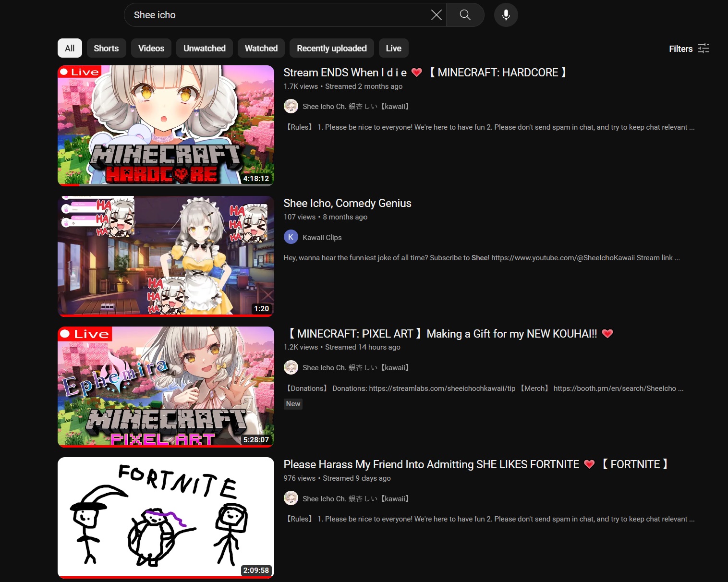This screenshot has height=582, width=728.
Task: Click the 1:20 duration badge
Action: 261,309
